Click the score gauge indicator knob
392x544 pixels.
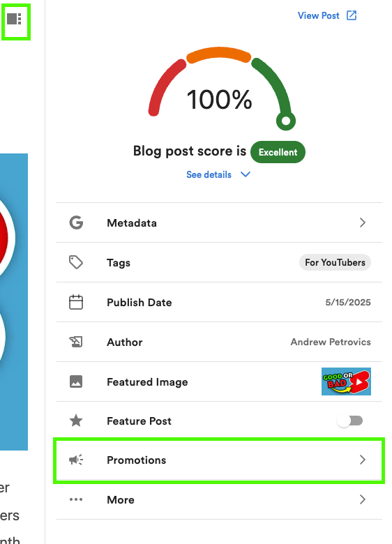pyautogui.click(x=286, y=121)
